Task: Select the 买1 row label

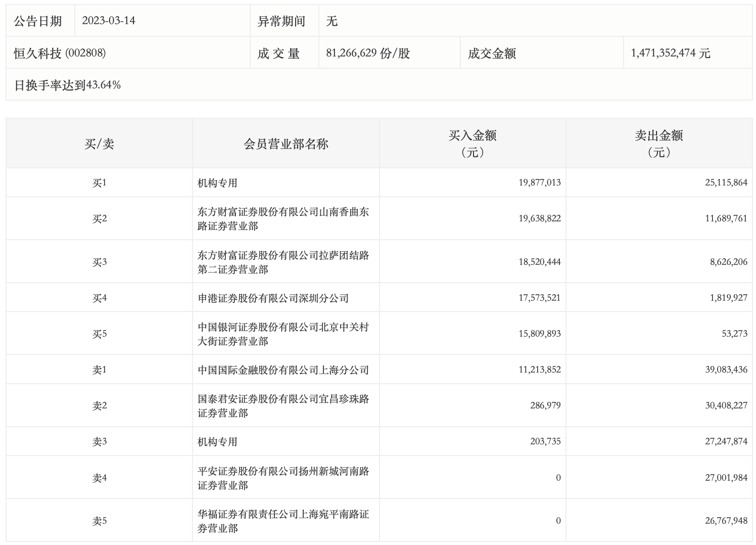Action: (x=99, y=183)
